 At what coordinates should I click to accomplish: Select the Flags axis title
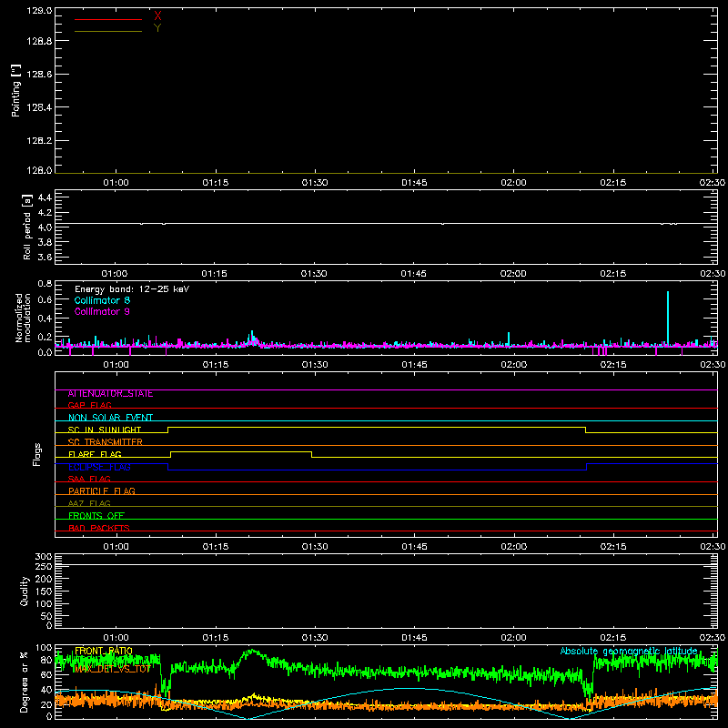coord(37,454)
